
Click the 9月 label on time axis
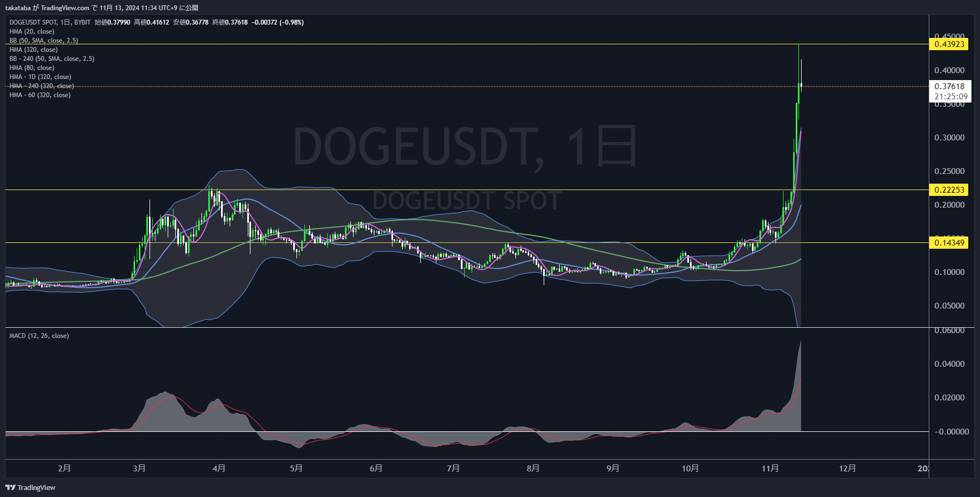(x=613, y=468)
